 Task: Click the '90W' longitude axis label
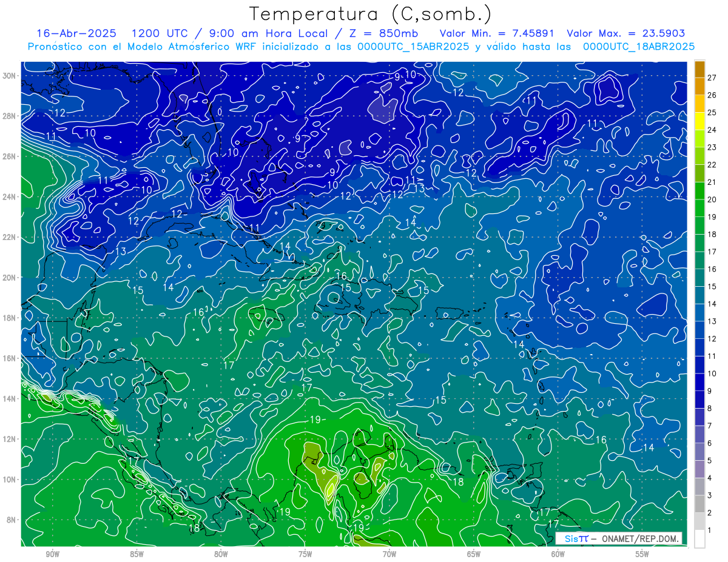(52, 554)
